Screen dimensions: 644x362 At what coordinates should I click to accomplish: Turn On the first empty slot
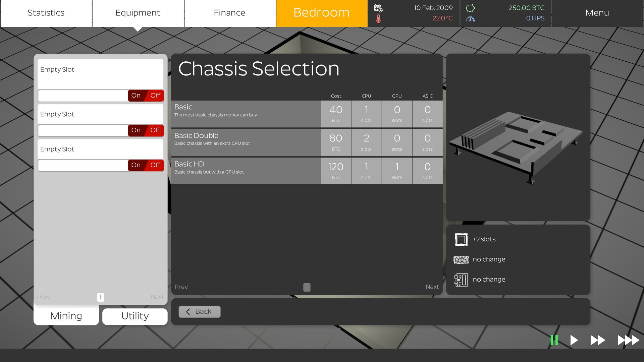click(136, 96)
